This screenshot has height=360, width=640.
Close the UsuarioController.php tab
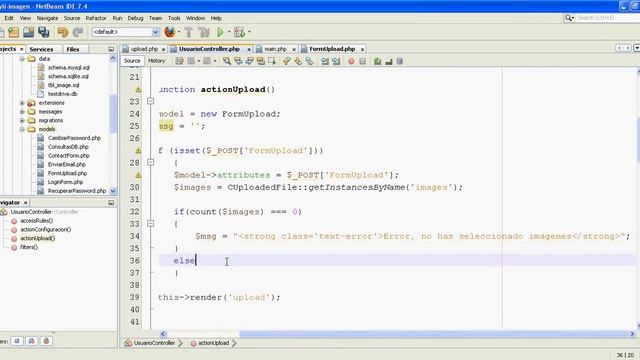coord(249,49)
